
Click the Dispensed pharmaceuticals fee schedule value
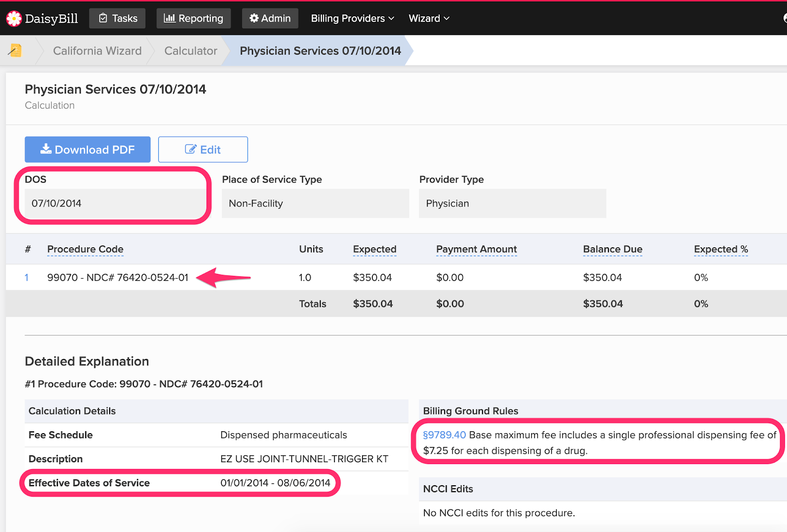[283, 435]
